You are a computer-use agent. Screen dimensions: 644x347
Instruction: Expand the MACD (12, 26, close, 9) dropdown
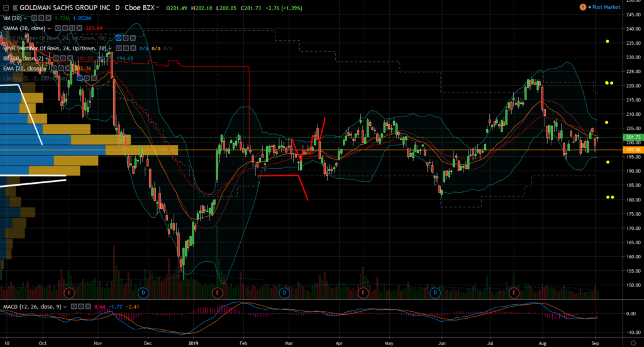(x=65, y=307)
